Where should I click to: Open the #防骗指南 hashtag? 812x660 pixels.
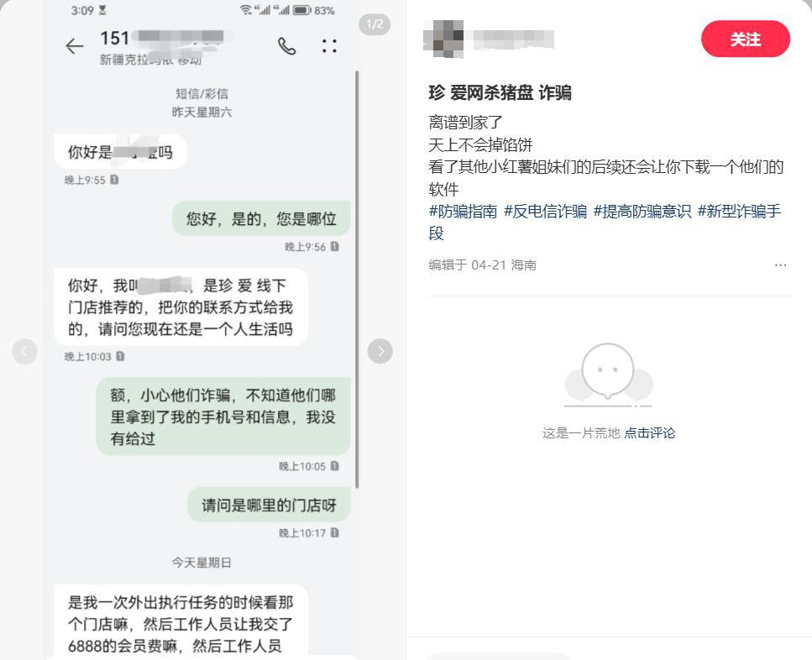coord(463,212)
